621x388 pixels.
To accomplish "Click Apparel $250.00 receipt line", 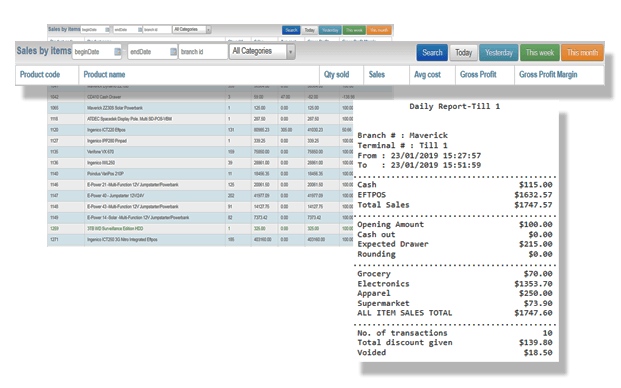I will 455,293.
